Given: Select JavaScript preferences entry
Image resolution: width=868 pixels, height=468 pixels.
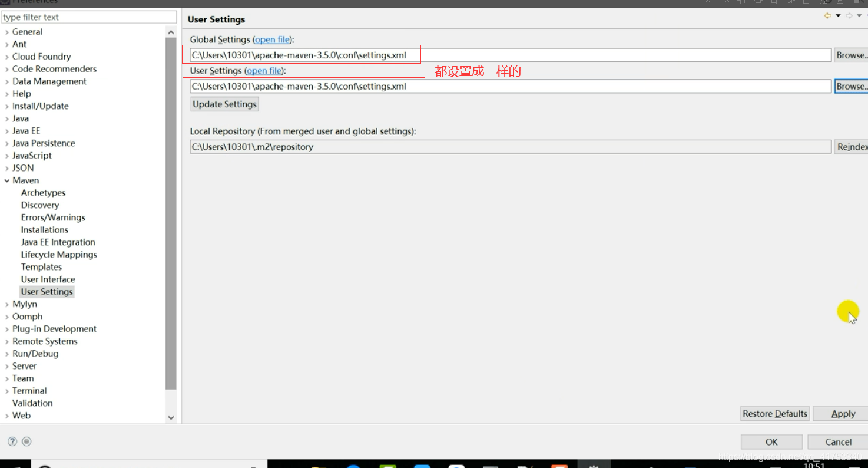Looking at the screenshot, I should [x=32, y=156].
